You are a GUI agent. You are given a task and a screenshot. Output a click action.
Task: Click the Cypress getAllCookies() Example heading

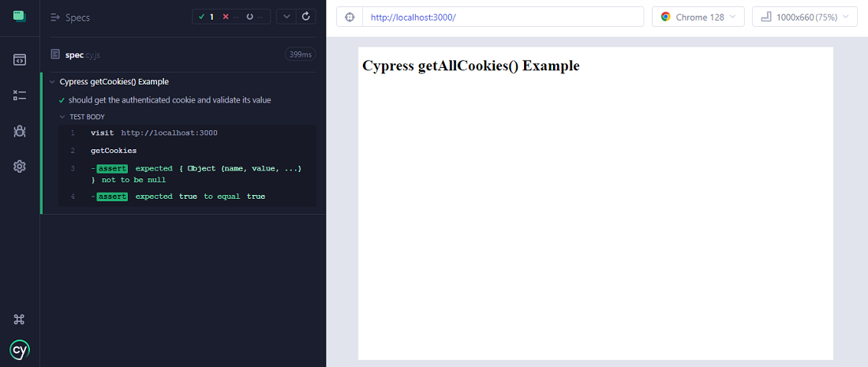click(470, 66)
